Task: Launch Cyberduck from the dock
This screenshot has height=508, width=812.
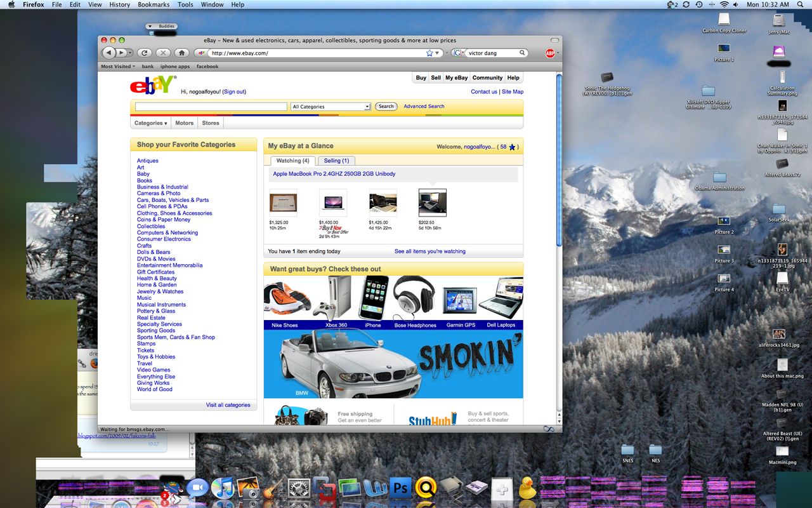Action: tap(527, 488)
